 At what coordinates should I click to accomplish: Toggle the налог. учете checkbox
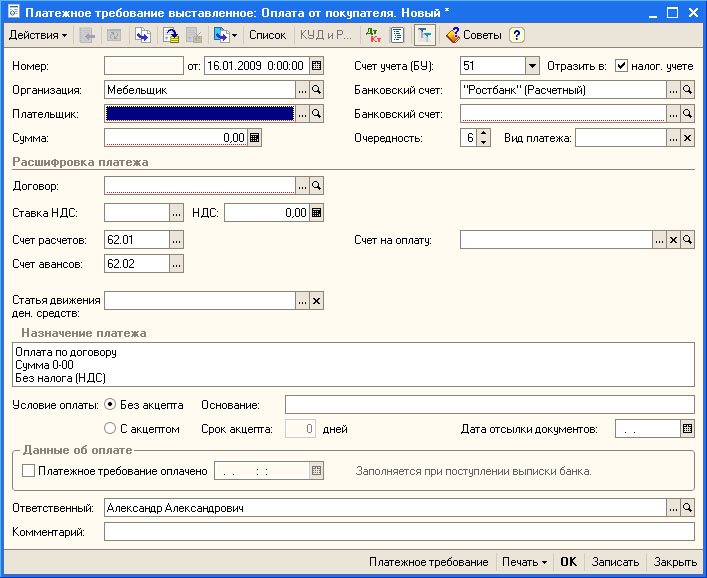point(621,66)
